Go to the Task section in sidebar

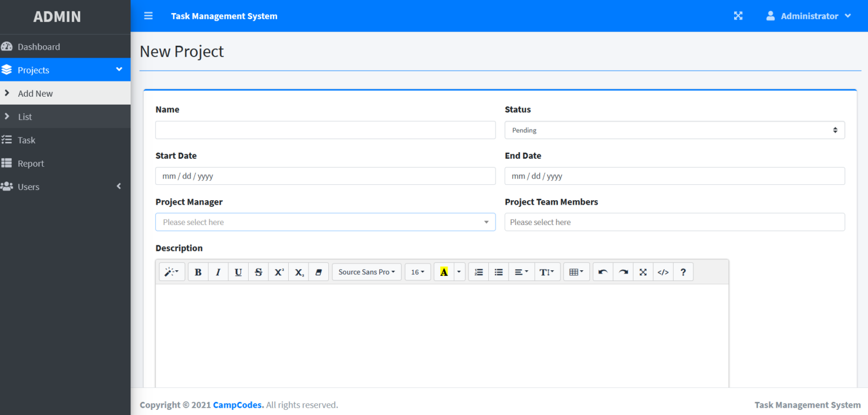[26, 140]
